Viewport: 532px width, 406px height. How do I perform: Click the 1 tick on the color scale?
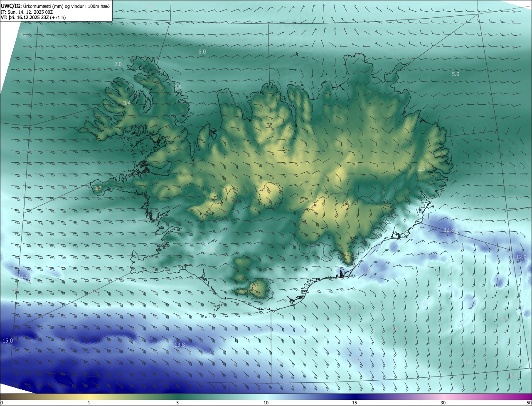coord(89,403)
